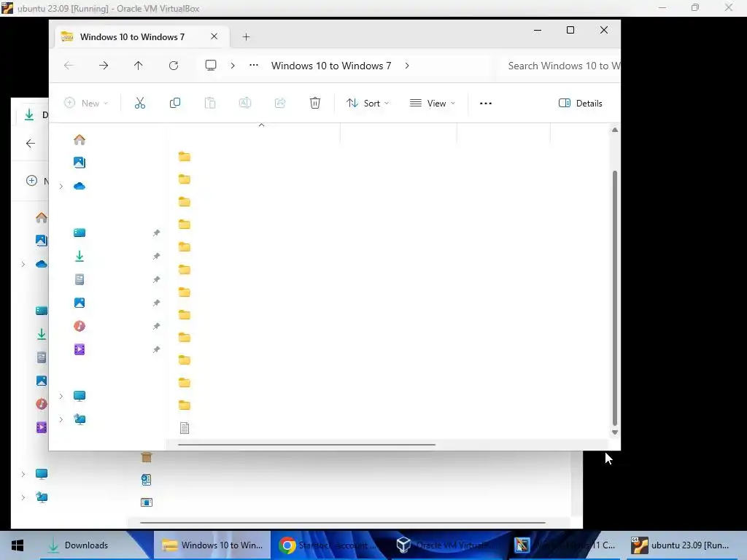Click chevron after This PC breadcrumb icon
The height and width of the screenshot is (560, 747).
tap(233, 66)
